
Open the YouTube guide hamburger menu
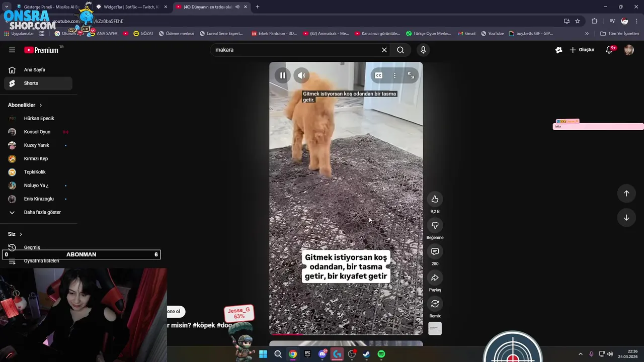click(12, 50)
